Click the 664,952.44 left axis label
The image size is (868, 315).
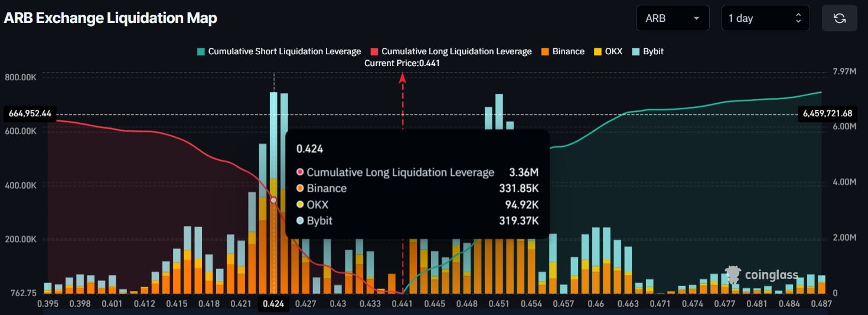click(28, 113)
